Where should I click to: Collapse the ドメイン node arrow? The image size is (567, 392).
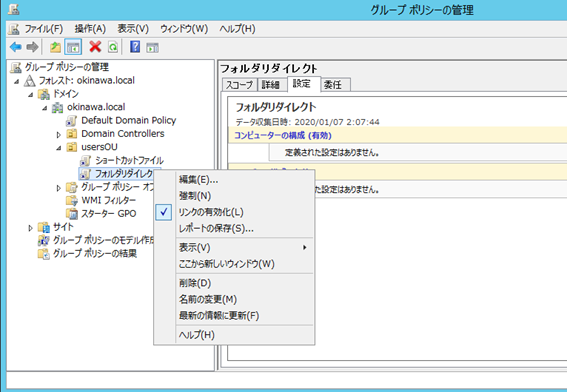[30, 95]
